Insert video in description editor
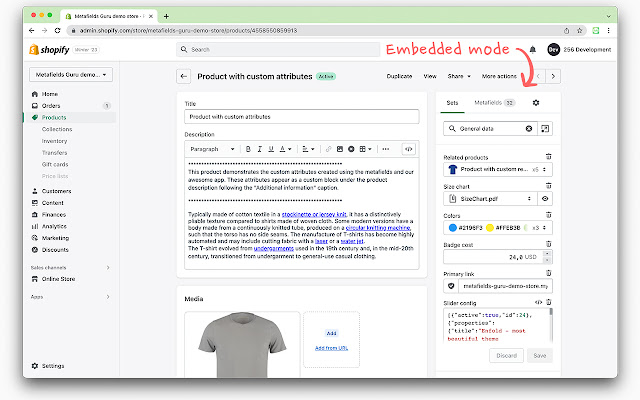This screenshot has width=640, height=400. click(351, 149)
